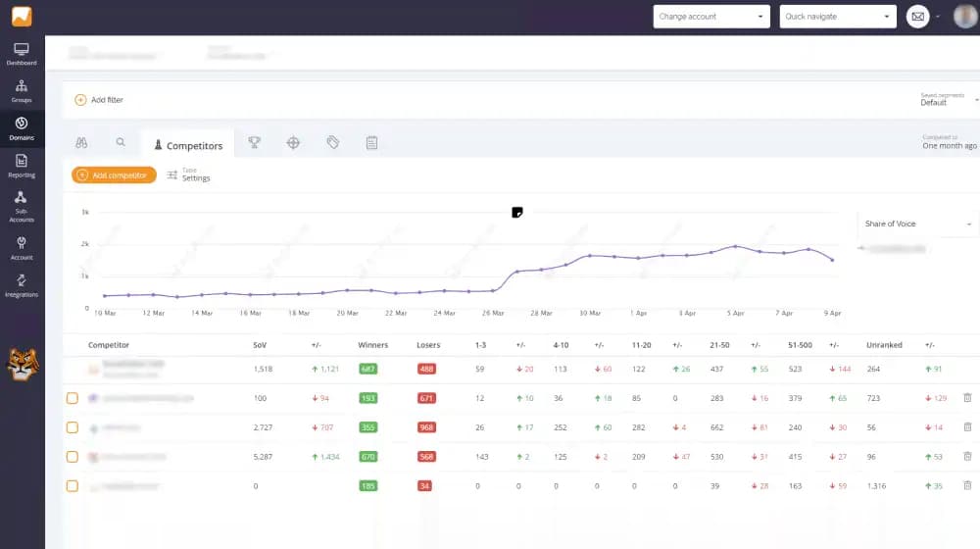Click the app logo at top left

click(22, 17)
